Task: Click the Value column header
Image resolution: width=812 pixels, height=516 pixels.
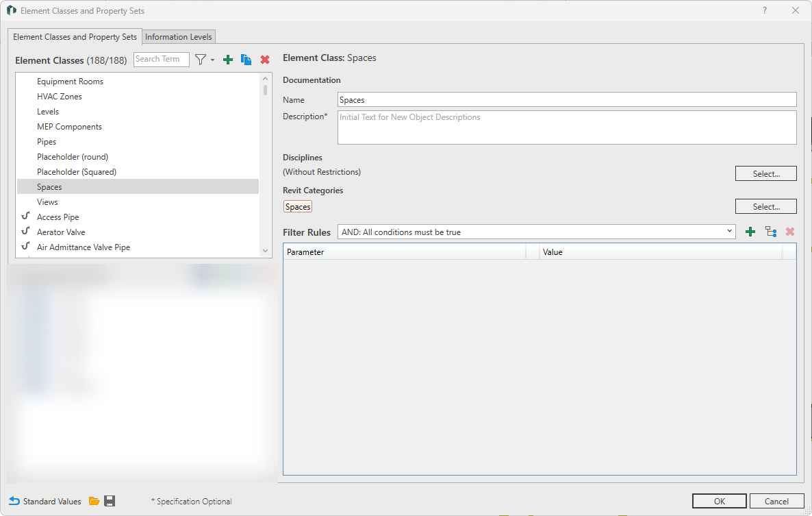Action: point(660,251)
